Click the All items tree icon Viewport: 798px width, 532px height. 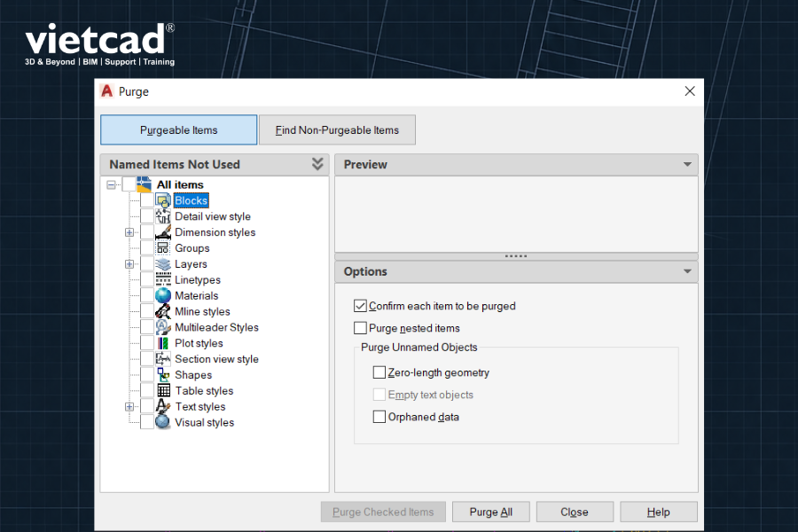click(x=144, y=184)
